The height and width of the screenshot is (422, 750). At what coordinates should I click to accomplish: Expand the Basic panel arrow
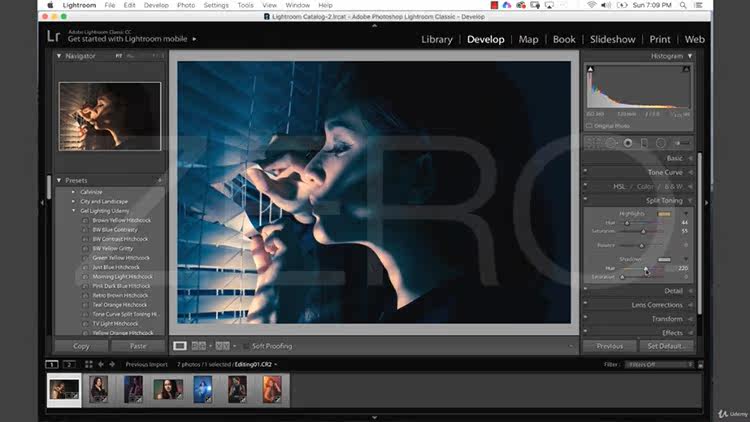click(690, 158)
